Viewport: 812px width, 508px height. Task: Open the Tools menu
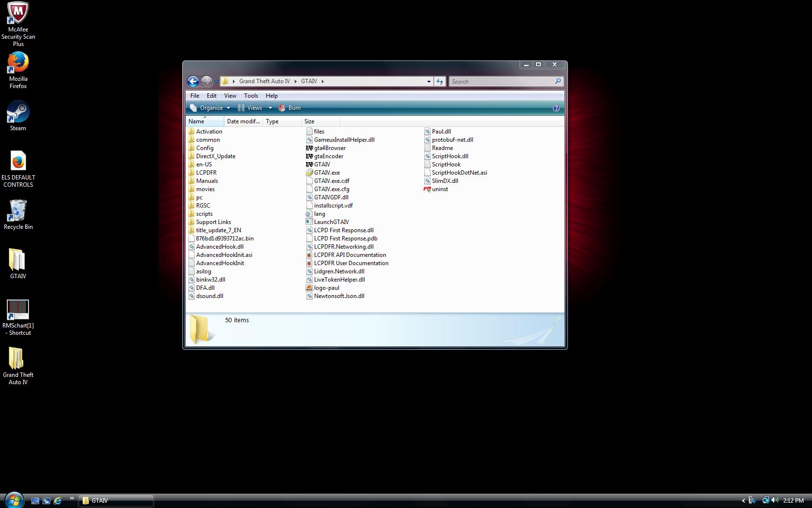[251, 96]
